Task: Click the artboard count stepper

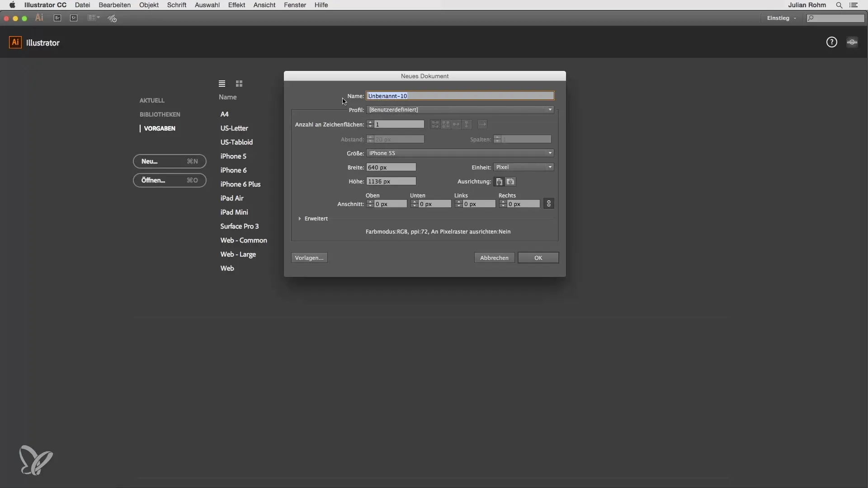Action: pyautogui.click(x=370, y=124)
